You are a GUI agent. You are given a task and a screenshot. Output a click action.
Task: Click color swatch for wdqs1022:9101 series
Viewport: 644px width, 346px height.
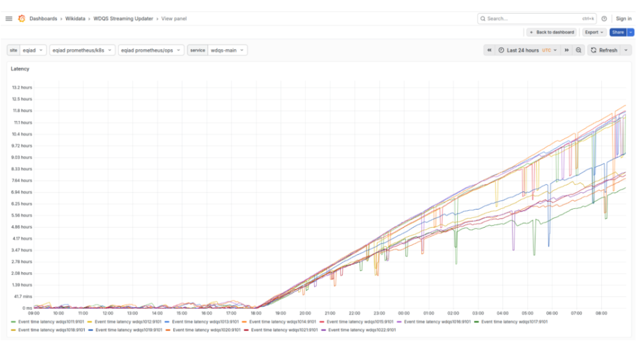pyautogui.click(x=324, y=330)
